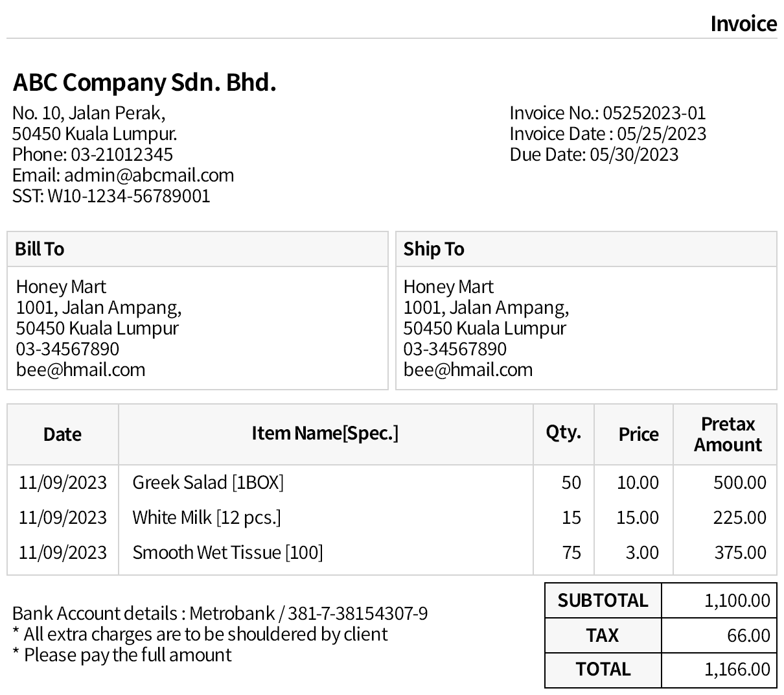This screenshot has height=695, width=784.
Task: Click the Qty. column header
Action: coord(563,432)
